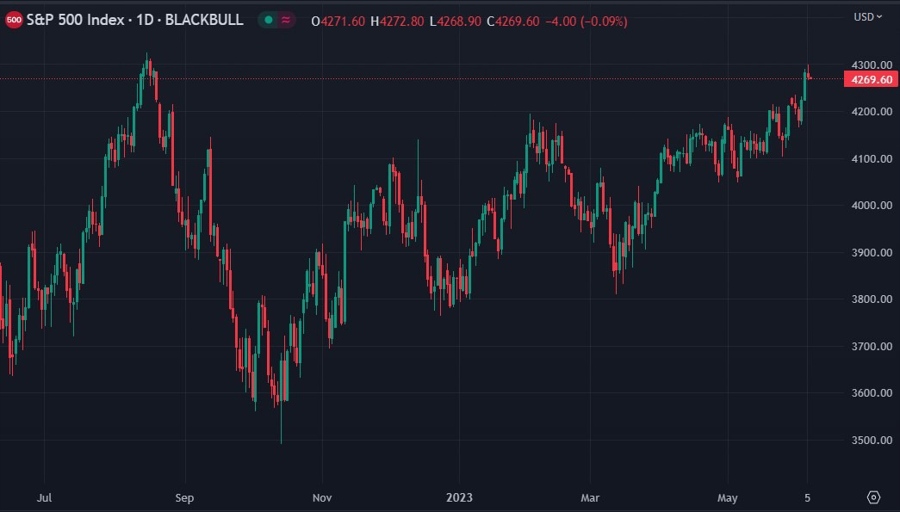Select the 3500.00 price axis label

pyautogui.click(x=871, y=440)
